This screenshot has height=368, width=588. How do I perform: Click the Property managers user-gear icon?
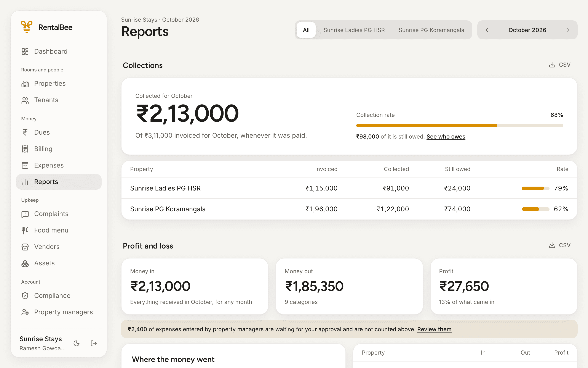tap(25, 312)
